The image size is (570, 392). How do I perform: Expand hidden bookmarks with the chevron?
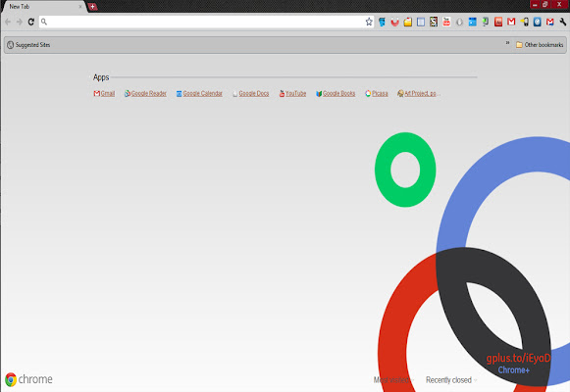(x=508, y=43)
